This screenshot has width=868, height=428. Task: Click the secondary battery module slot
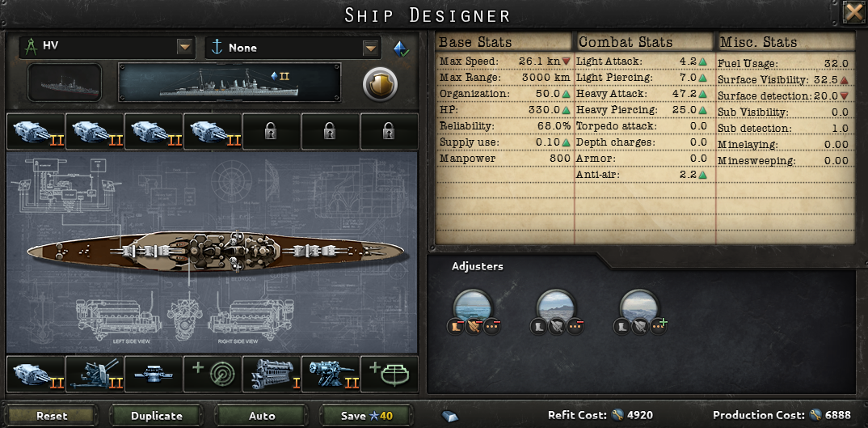pyautogui.click(x=331, y=375)
